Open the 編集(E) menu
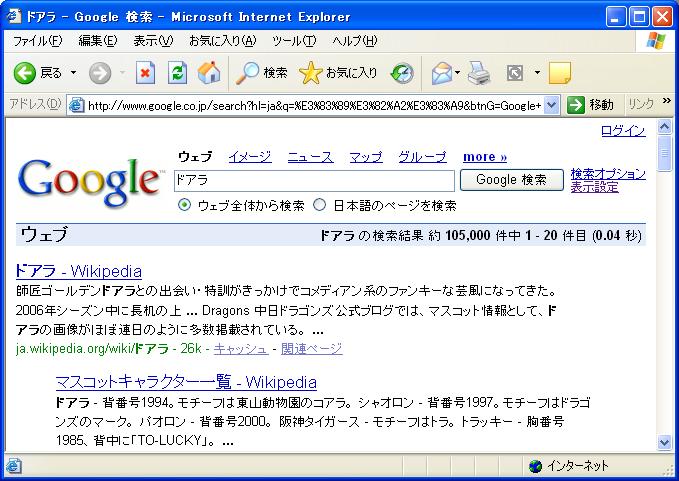This screenshot has width=679, height=481. click(x=98, y=41)
